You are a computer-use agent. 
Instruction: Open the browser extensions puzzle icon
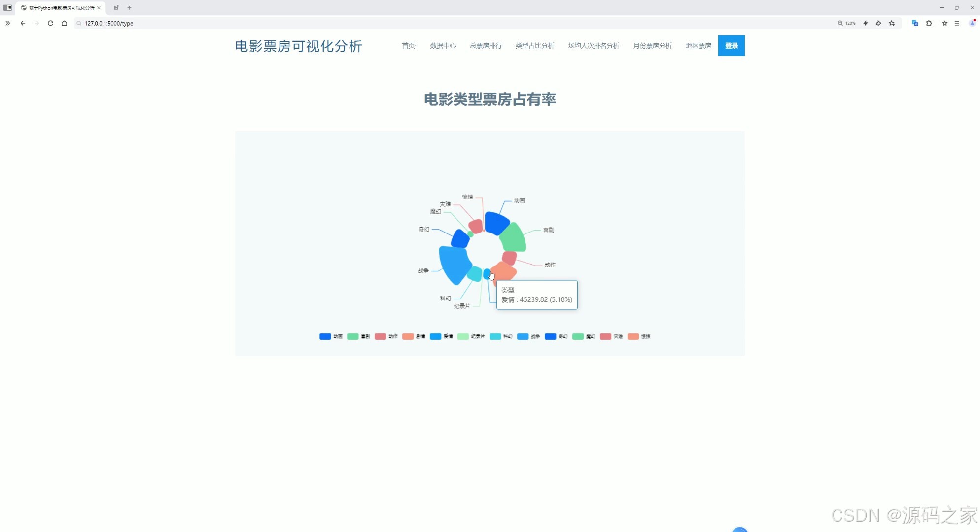[x=929, y=23]
